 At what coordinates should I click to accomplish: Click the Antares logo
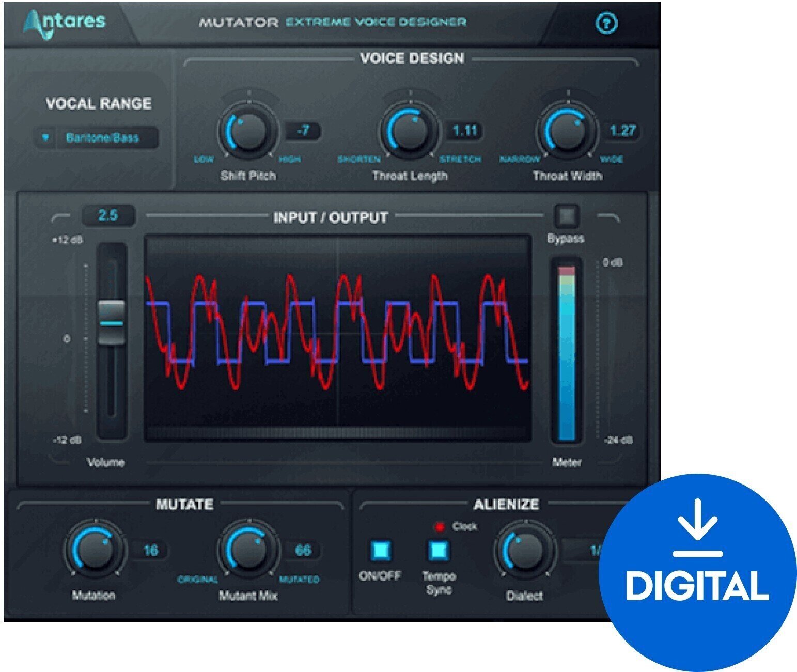[x=65, y=22]
